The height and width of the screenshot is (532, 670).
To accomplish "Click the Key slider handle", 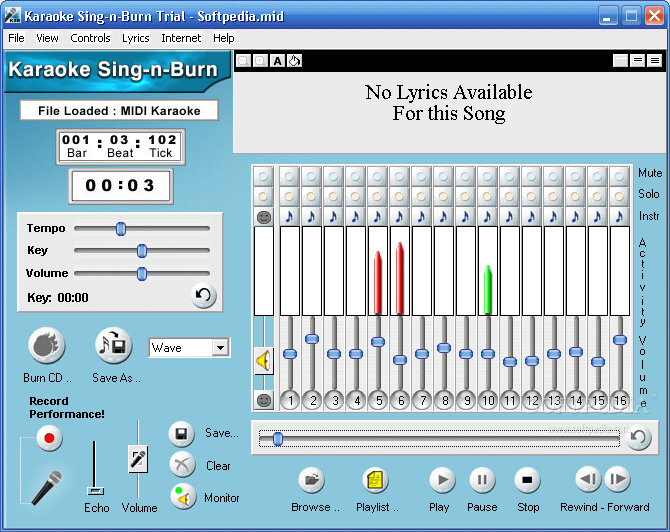I will (142, 251).
